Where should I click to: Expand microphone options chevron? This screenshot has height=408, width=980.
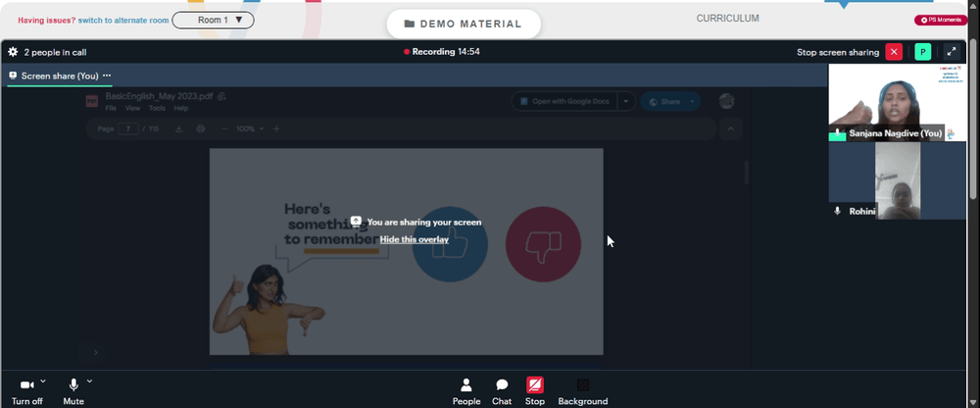pyautogui.click(x=89, y=381)
